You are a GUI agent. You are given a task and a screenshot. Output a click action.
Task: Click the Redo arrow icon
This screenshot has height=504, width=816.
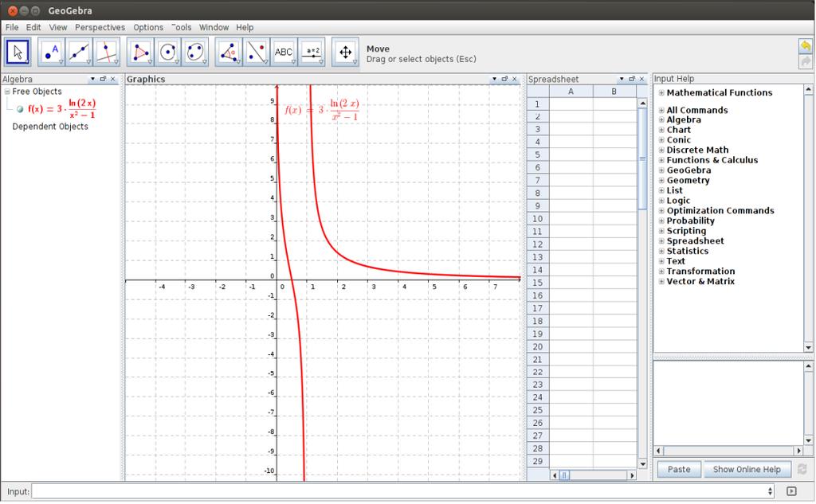click(x=805, y=61)
